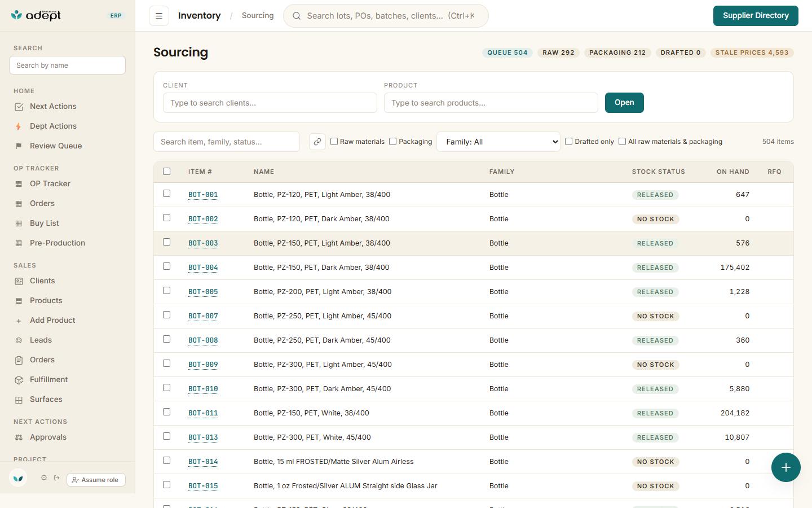Click the sidebar Search by name field

[x=67, y=65]
